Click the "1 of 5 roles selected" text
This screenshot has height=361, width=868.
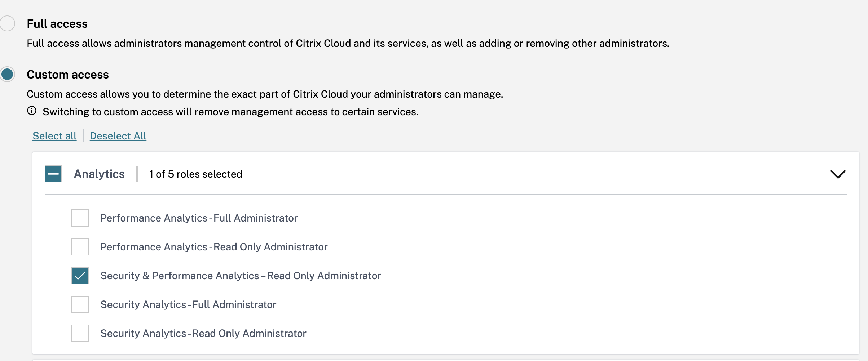pos(195,174)
